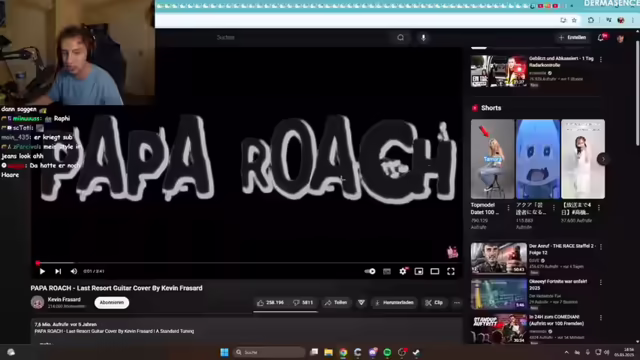Open the Kevin Frasard channel name link
Viewport: 640px width, 360px height.
(64, 300)
